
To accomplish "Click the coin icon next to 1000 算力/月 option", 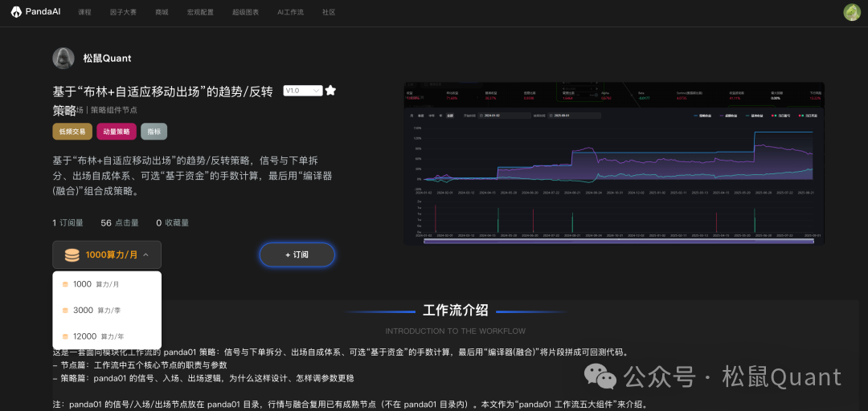I will (65, 284).
